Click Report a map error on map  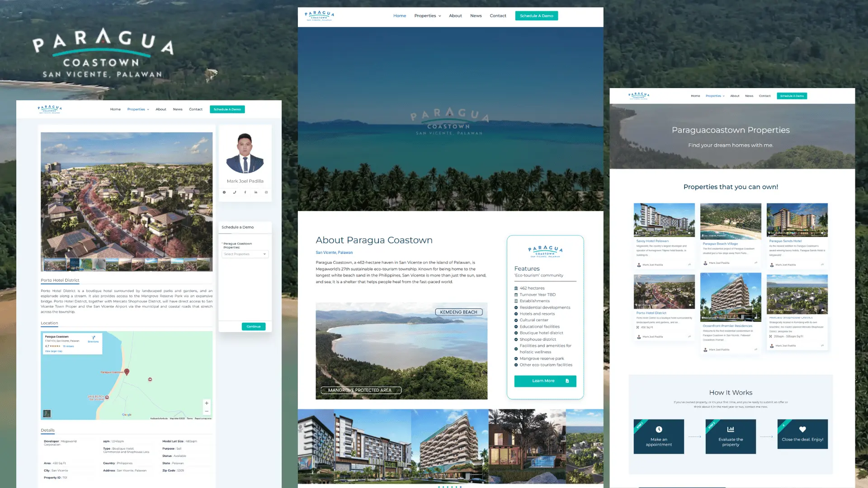pos(203,418)
